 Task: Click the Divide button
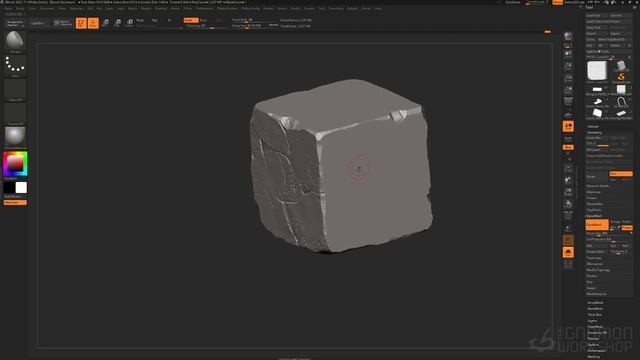597,176
